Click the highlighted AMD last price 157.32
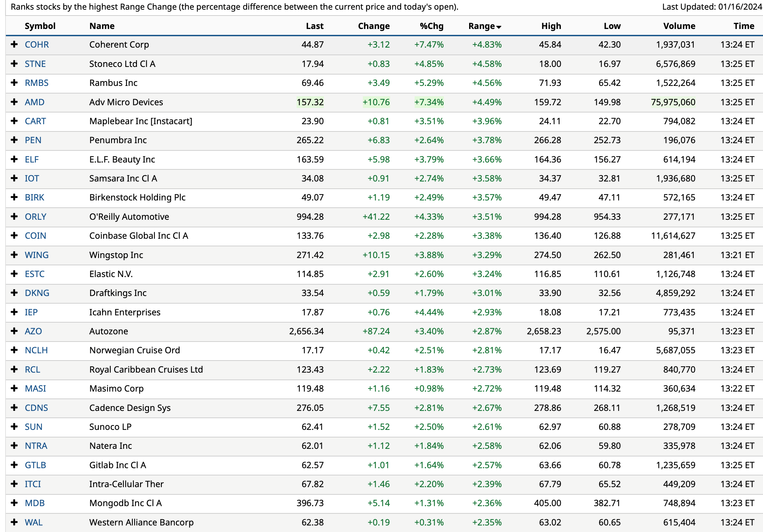Viewport: 763px width, 532px height. click(310, 102)
